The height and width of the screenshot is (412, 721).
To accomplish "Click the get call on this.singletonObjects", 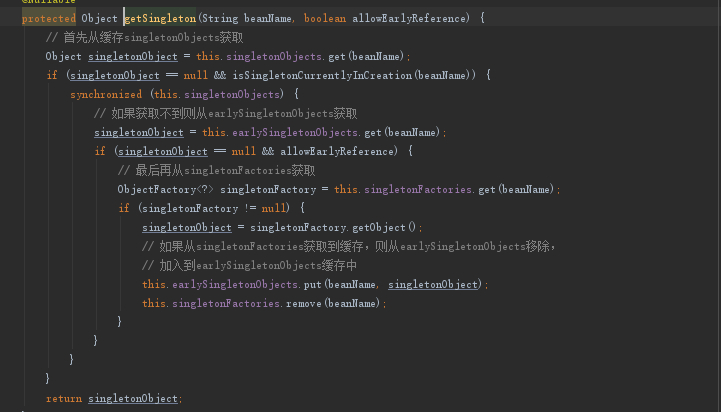I will 337,57.
